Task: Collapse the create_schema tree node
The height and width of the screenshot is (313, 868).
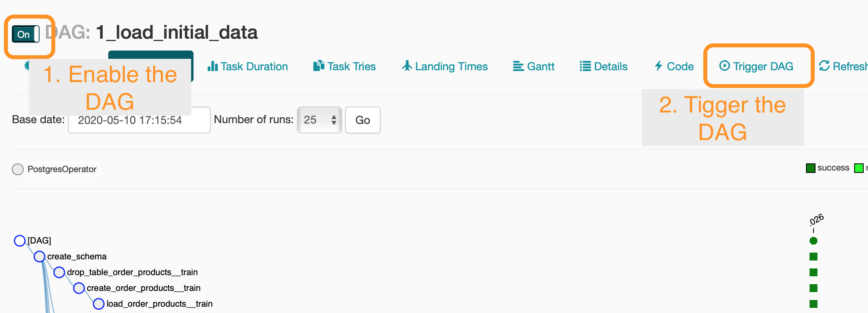Action: pyautogui.click(x=39, y=256)
